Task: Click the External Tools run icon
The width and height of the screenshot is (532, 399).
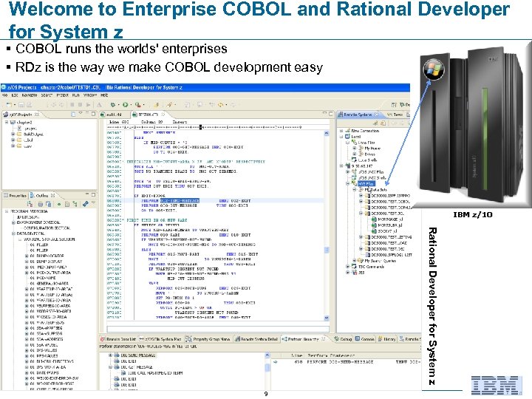Action: (137, 104)
